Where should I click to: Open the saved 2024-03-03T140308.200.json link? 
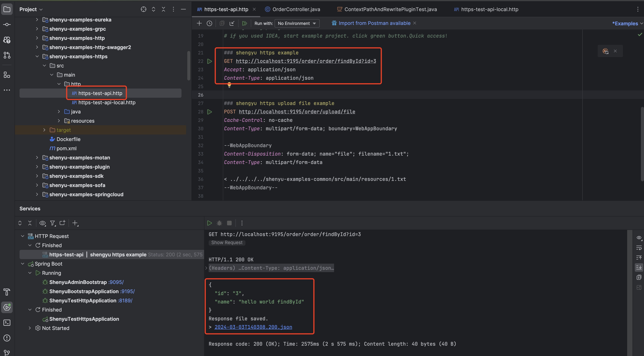(253, 327)
